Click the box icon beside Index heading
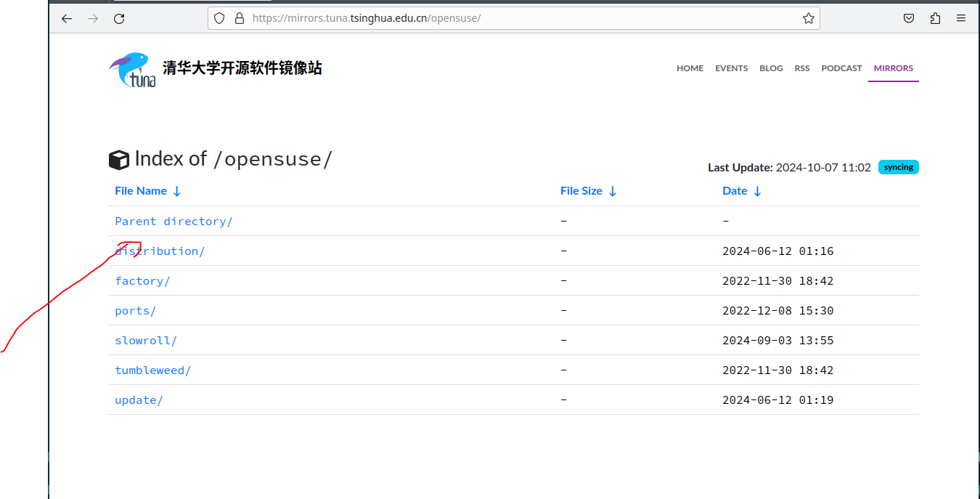Image resolution: width=980 pixels, height=499 pixels. pos(119,160)
